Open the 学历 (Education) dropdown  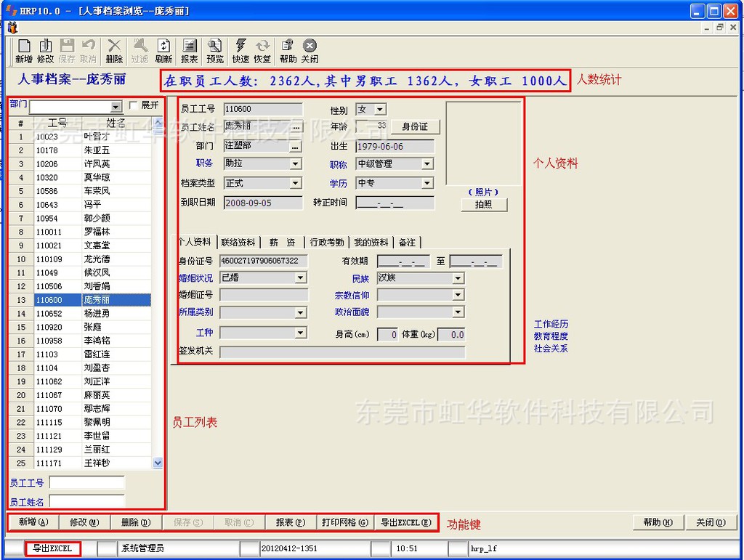tap(426, 184)
